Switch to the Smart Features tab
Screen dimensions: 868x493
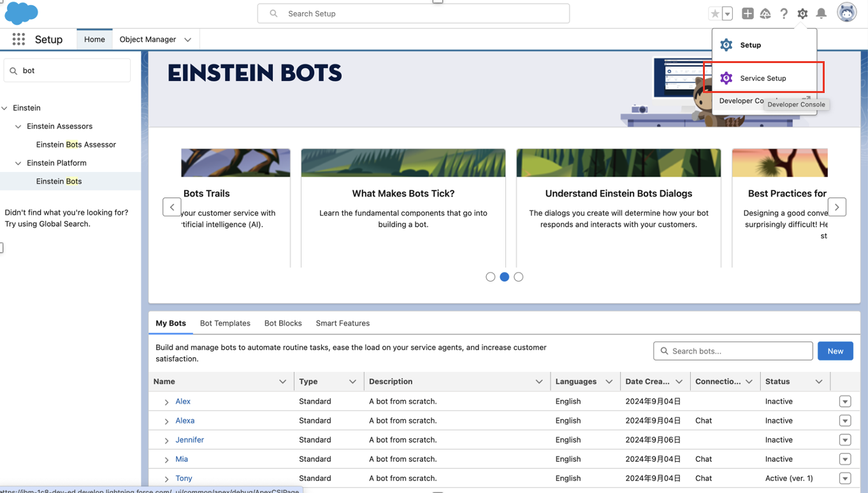click(343, 324)
